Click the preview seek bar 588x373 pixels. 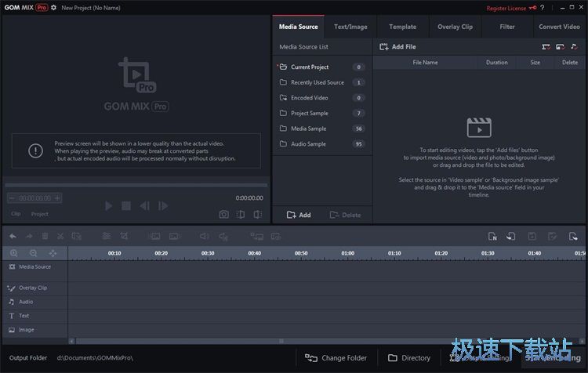tap(136, 186)
